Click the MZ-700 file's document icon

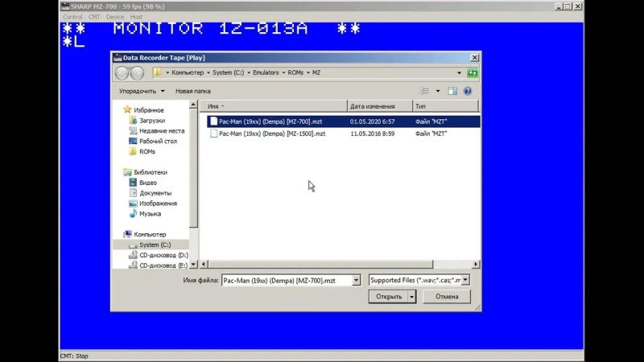click(213, 121)
